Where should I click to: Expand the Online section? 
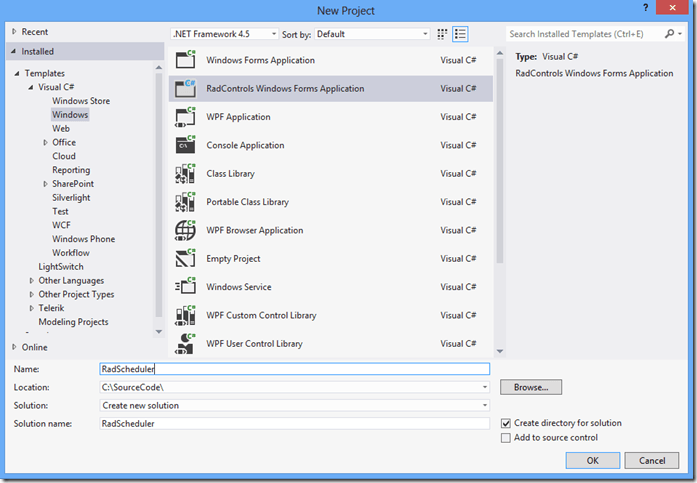coord(14,347)
